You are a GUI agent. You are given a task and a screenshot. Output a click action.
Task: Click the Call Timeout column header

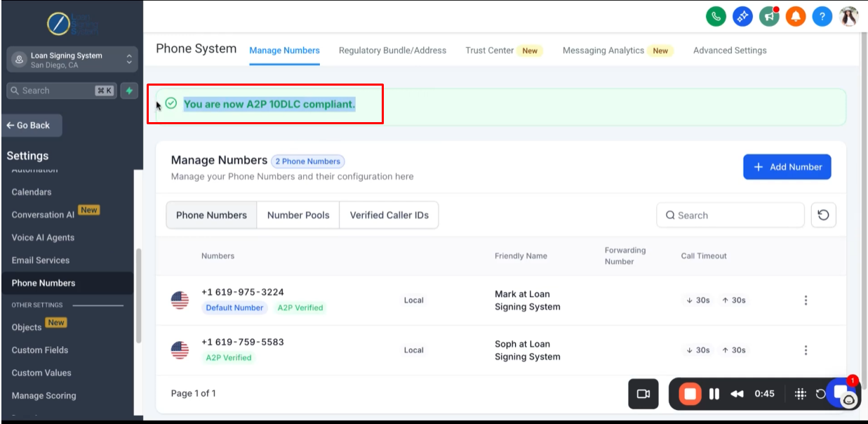(x=704, y=256)
